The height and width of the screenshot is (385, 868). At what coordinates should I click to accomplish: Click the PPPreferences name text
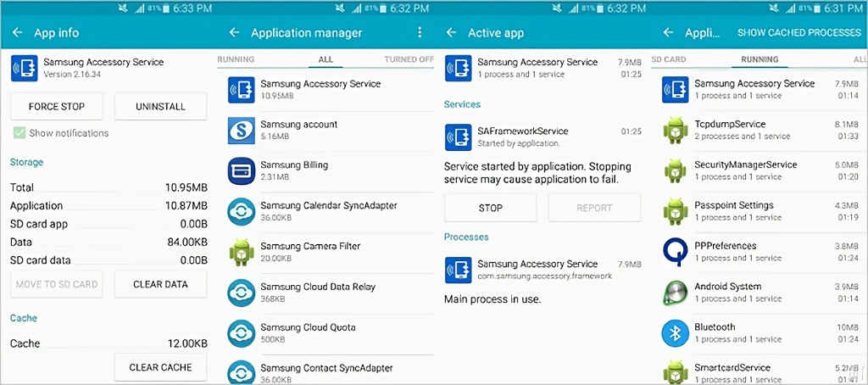coord(726,246)
